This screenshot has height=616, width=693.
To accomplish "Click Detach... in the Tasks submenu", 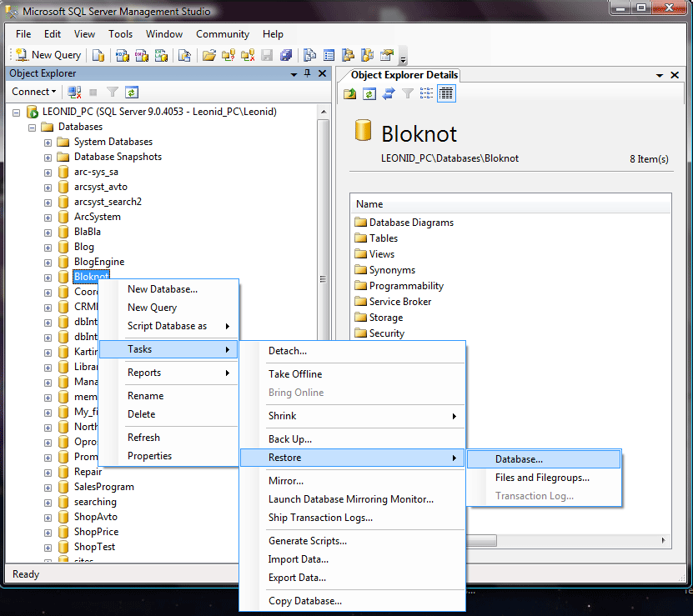I will tap(352, 351).
